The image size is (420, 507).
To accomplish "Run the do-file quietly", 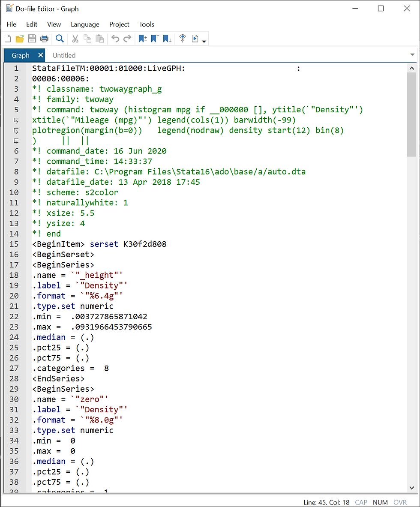I will (182, 39).
